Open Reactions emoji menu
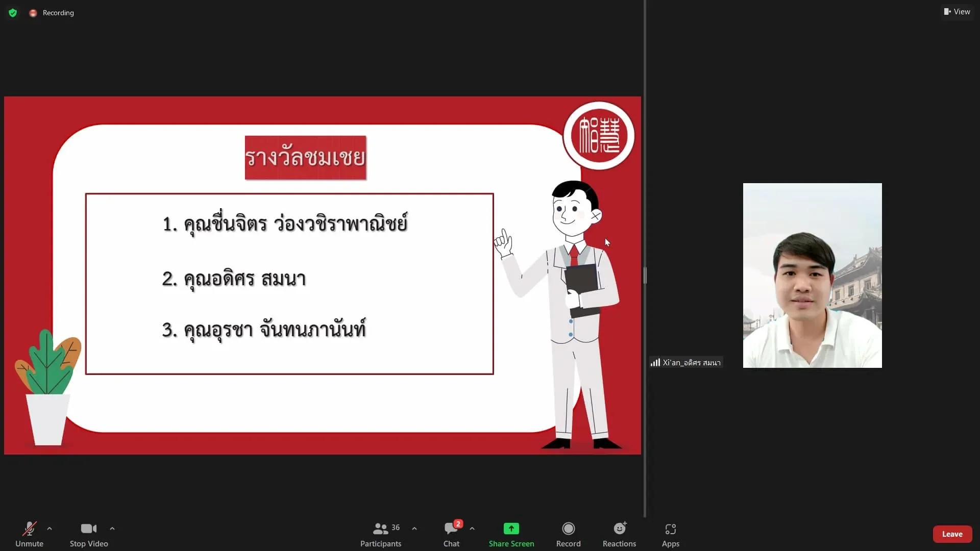980x551 pixels. click(x=619, y=534)
